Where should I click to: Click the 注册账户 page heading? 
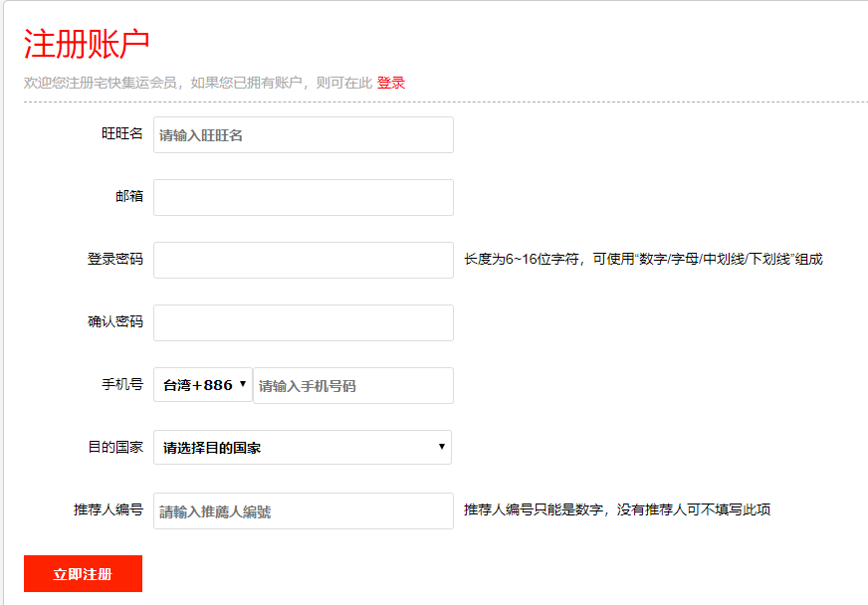(x=87, y=45)
